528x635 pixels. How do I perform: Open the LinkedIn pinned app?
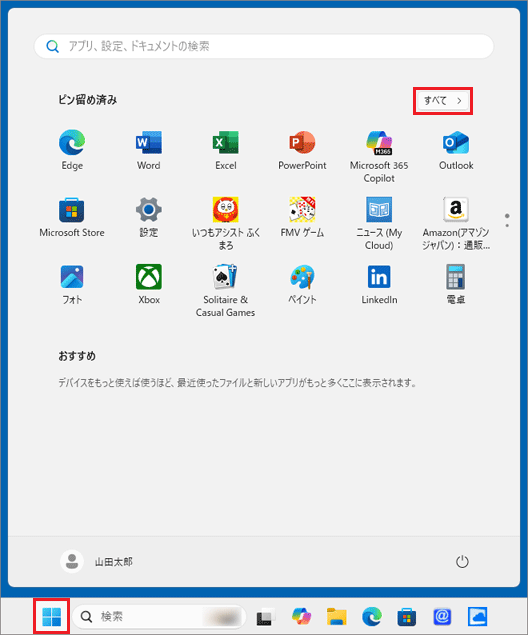(x=379, y=285)
